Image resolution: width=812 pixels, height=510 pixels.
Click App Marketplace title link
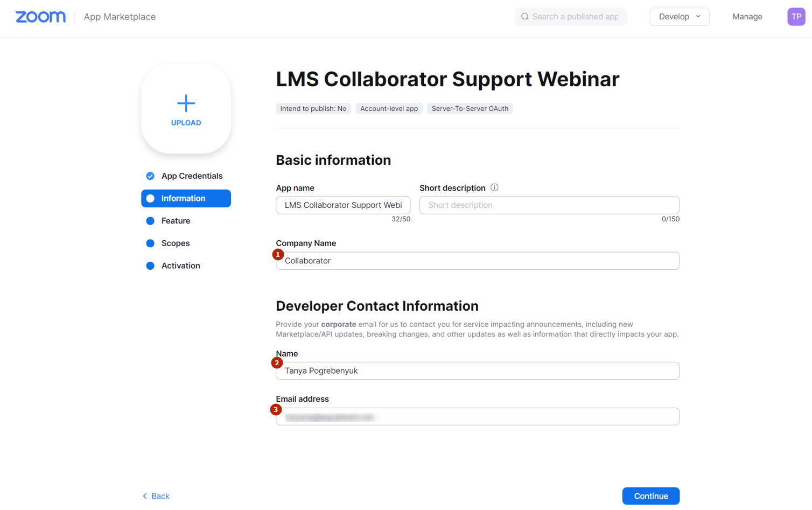(120, 17)
